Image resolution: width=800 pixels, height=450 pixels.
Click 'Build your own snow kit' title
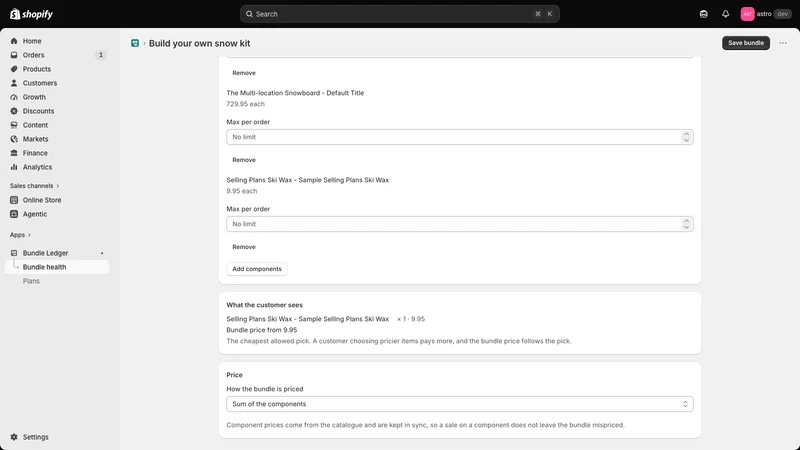tap(199, 43)
